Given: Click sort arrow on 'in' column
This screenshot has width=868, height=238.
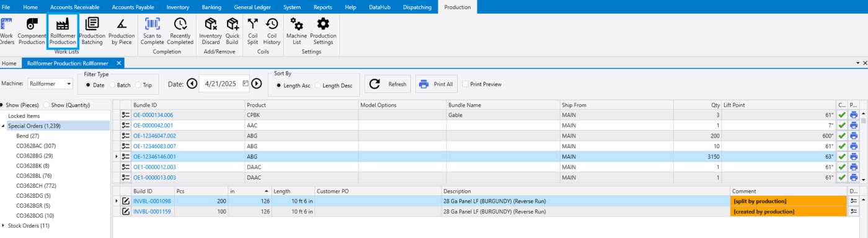Looking at the screenshot, I should tap(267, 191).
